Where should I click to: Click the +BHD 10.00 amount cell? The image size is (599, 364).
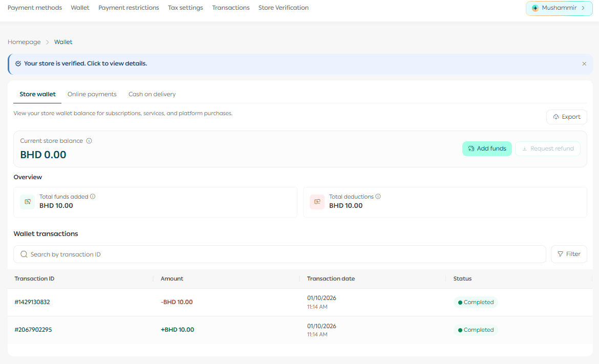click(177, 330)
